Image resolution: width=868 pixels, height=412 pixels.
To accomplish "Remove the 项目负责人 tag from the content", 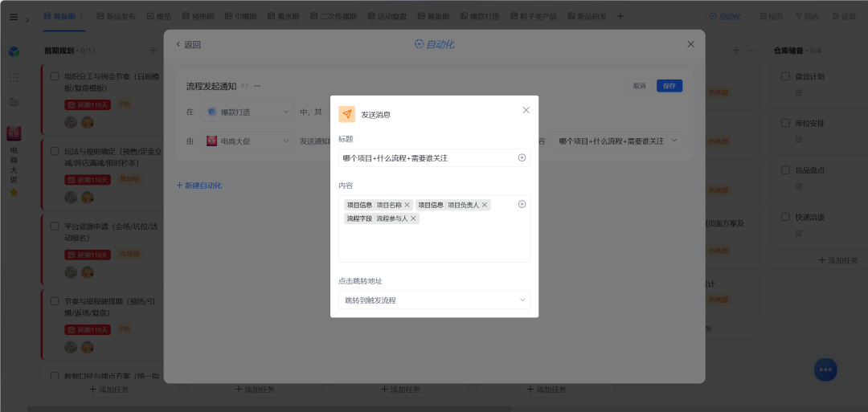I will click(x=485, y=205).
